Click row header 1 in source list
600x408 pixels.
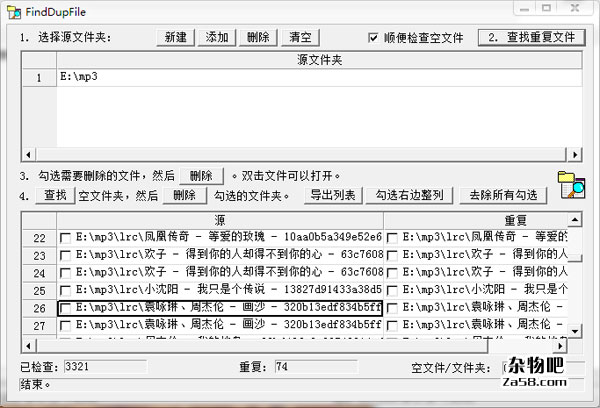pos(39,78)
